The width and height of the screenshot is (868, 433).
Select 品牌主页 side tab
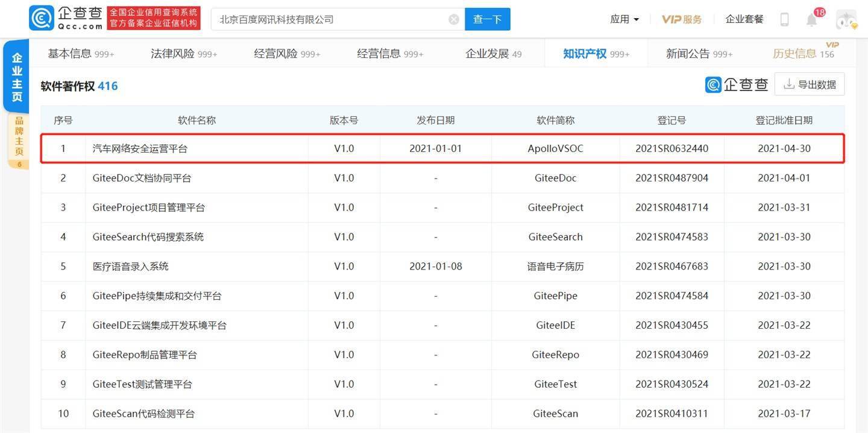coord(19,141)
